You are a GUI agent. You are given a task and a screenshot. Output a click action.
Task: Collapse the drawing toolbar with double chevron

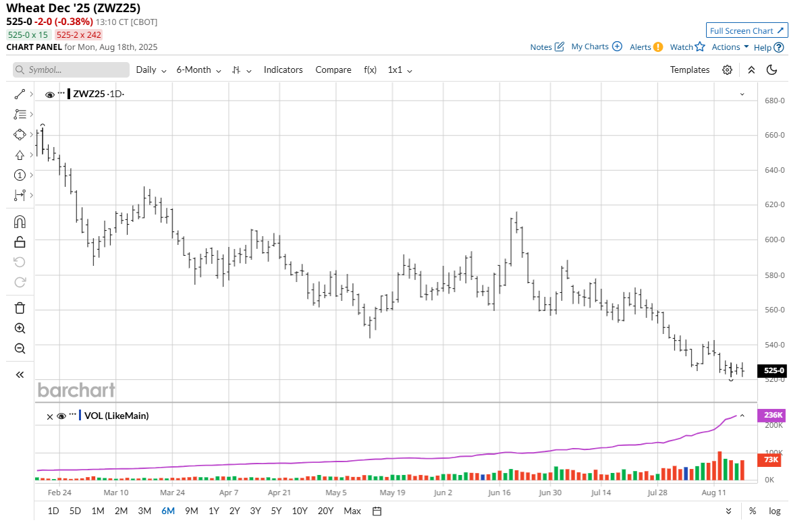20,374
